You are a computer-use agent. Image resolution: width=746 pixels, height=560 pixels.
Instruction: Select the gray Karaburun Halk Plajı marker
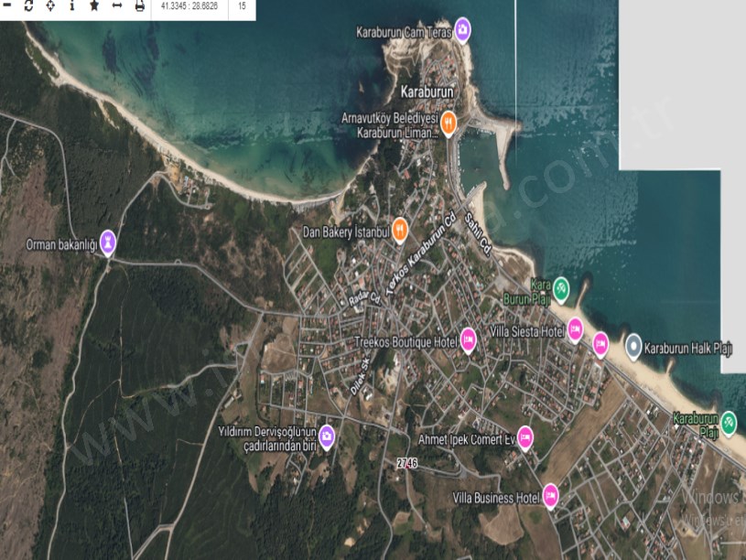point(635,346)
